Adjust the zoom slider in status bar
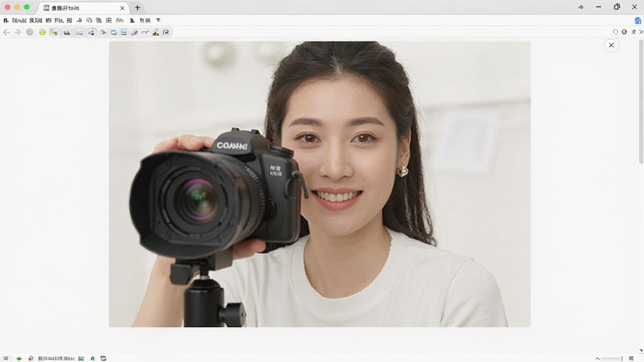The image size is (644, 362). click(611, 359)
